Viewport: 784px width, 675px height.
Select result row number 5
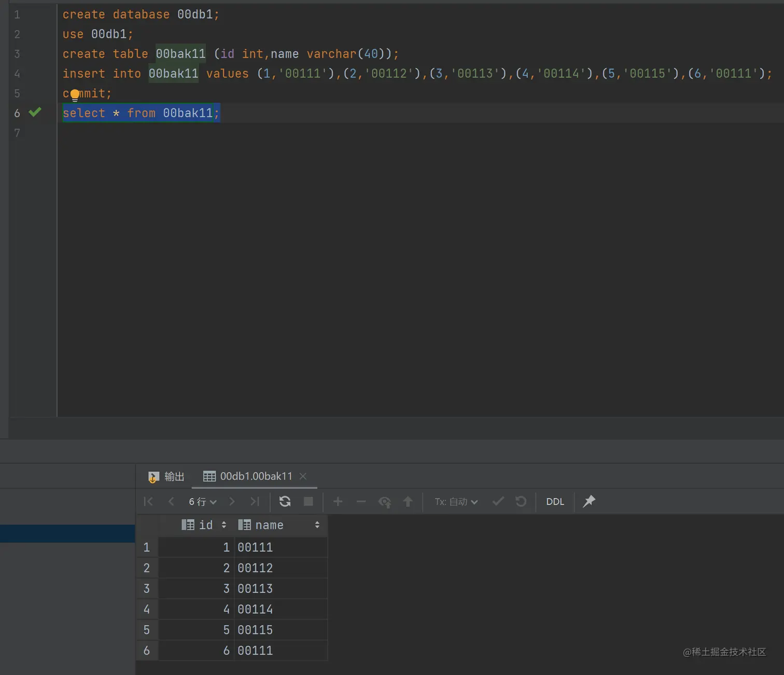pyautogui.click(x=147, y=630)
